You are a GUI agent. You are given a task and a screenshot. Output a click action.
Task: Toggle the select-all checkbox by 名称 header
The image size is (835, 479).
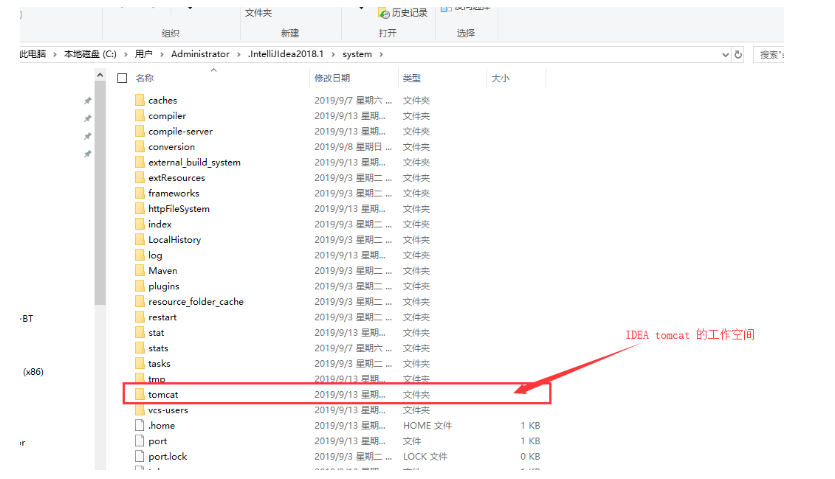pos(122,78)
